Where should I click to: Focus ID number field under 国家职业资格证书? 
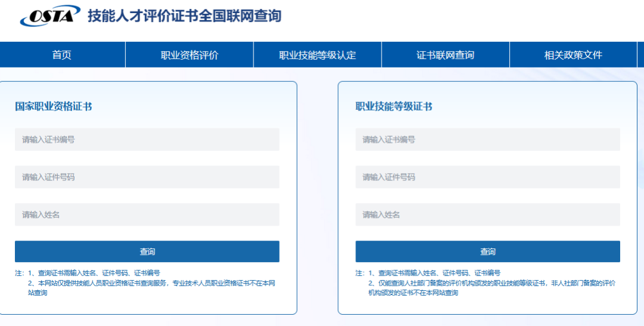[147, 177]
